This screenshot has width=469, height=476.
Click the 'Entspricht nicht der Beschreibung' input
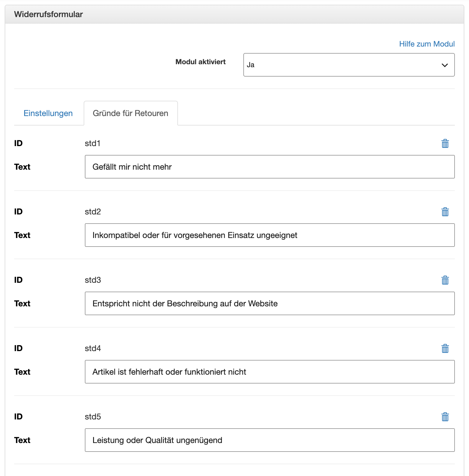point(270,303)
